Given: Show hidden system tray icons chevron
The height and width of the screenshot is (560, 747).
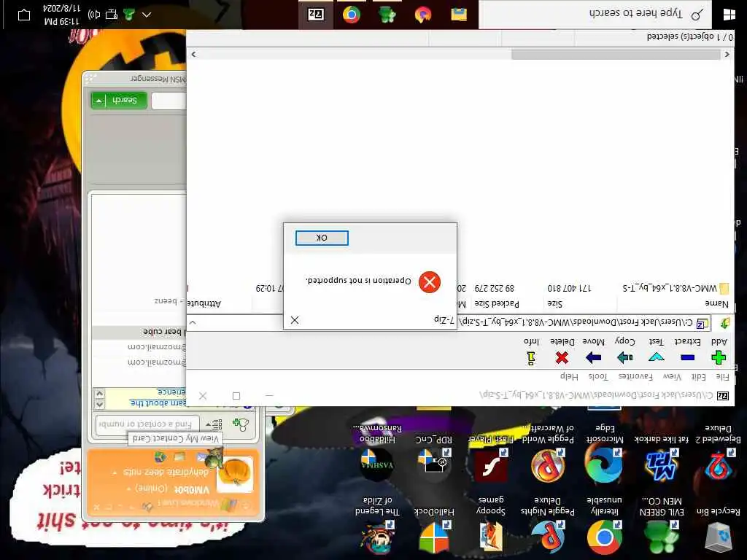Looking at the screenshot, I should (x=146, y=15).
